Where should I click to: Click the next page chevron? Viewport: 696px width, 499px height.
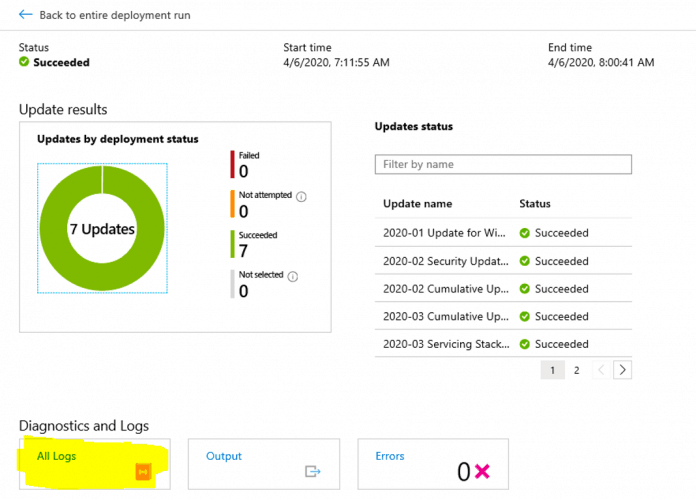[622, 370]
